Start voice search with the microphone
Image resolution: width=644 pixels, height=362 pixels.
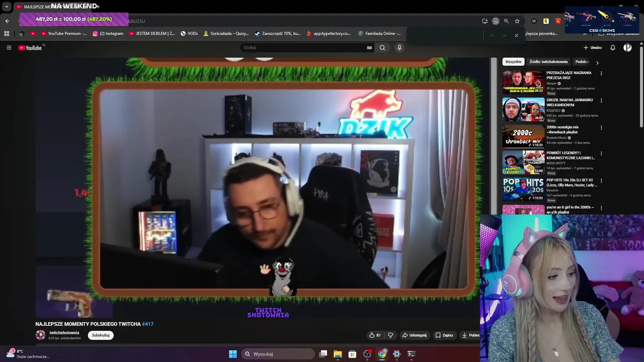point(399,48)
